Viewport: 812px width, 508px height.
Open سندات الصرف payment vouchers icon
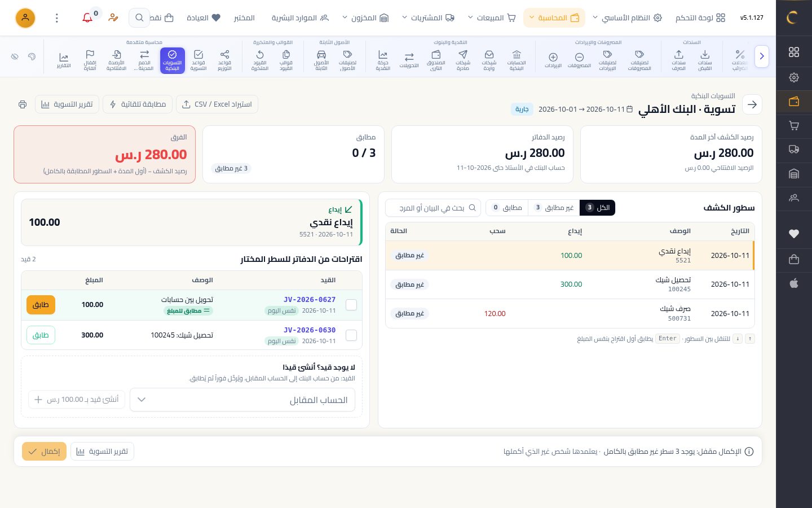pyautogui.click(x=678, y=60)
